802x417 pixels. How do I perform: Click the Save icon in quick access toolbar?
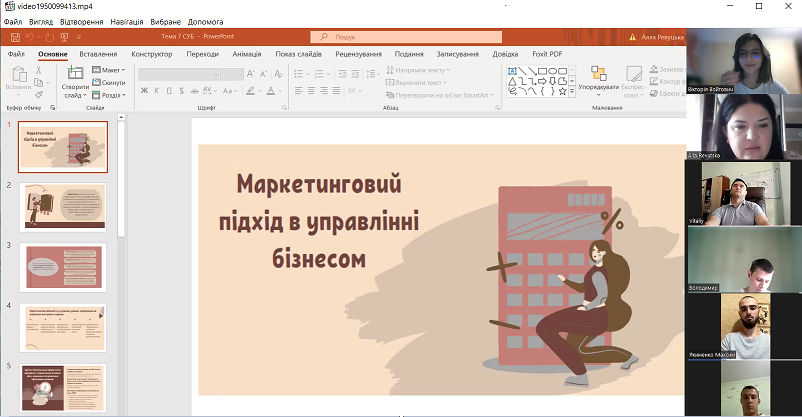[x=15, y=37]
